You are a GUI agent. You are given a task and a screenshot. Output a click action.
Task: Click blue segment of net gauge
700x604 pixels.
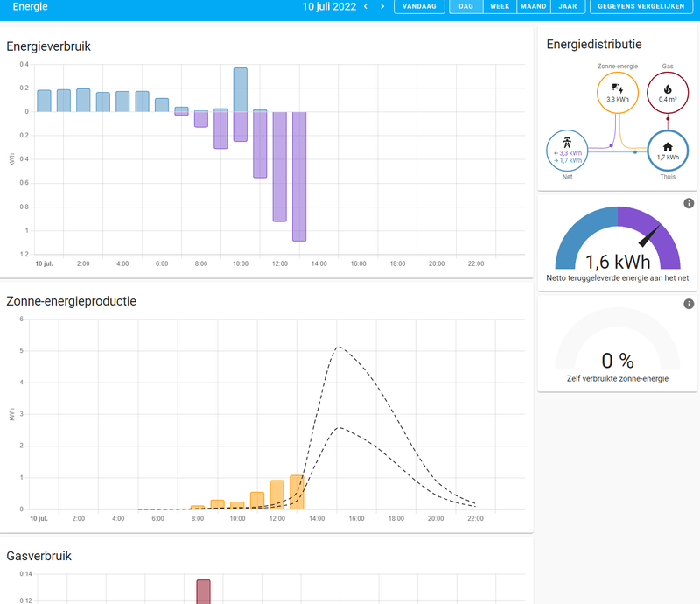click(578, 232)
